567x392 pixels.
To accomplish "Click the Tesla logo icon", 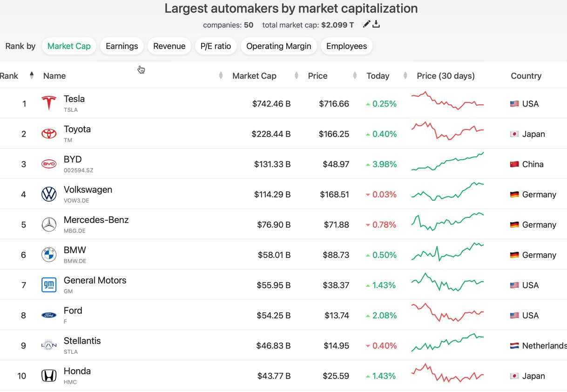I will click(x=49, y=103).
